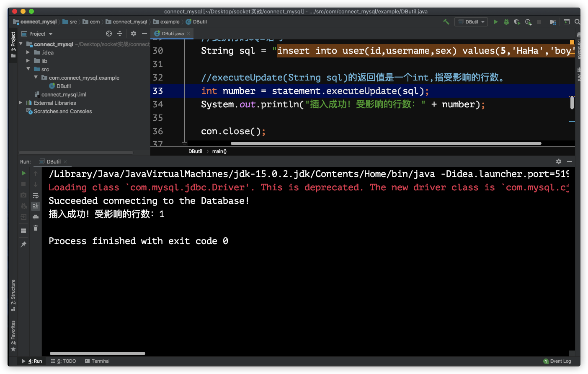The image size is (588, 374).
Task: Open the Run Anything icon
Action: [x=567, y=22]
